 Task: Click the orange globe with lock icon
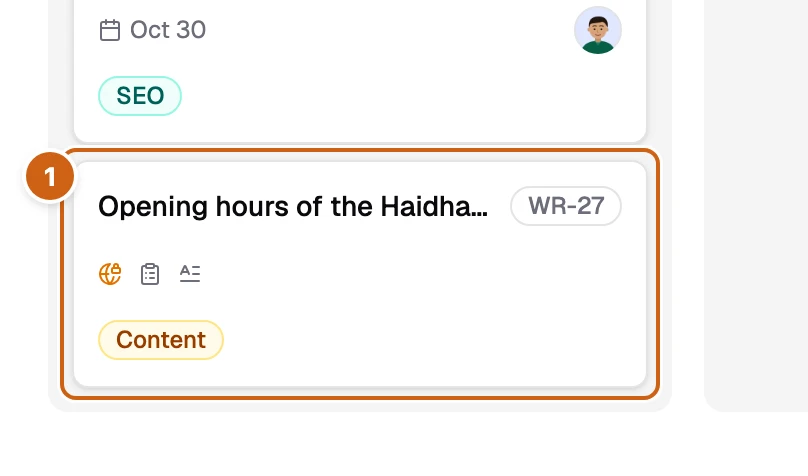pyautogui.click(x=110, y=274)
